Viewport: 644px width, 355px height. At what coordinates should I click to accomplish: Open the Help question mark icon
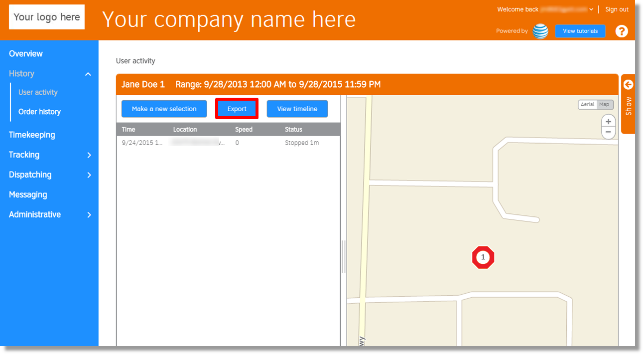[621, 31]
